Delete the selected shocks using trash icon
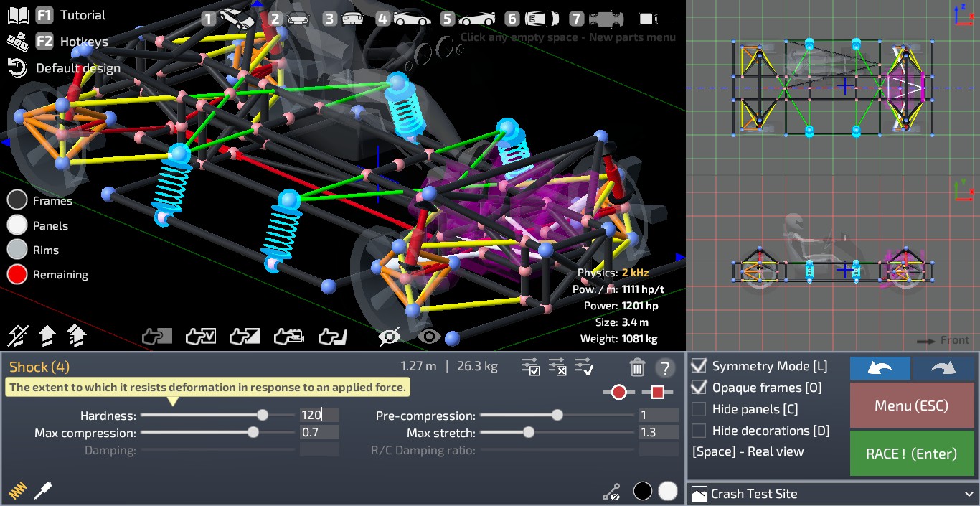This screenshot has height=506, width=980. [x=637, y=367]
